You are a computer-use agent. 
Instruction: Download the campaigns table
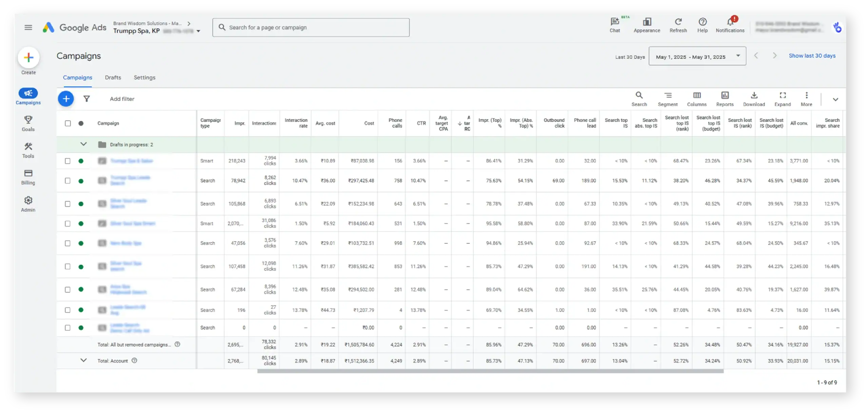click(x=754, y=99)
